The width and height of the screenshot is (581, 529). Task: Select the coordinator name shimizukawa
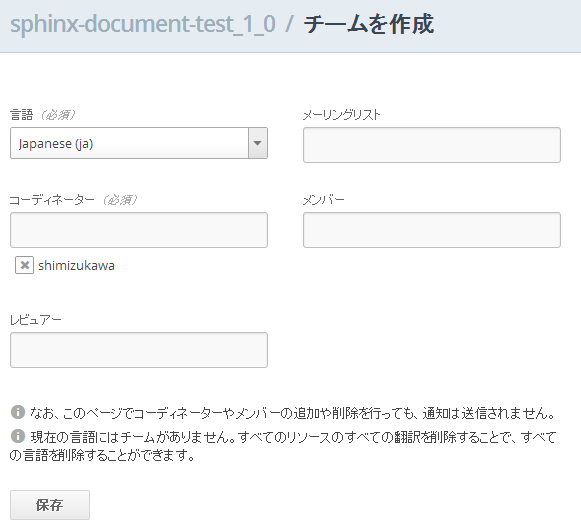point(76,266)
